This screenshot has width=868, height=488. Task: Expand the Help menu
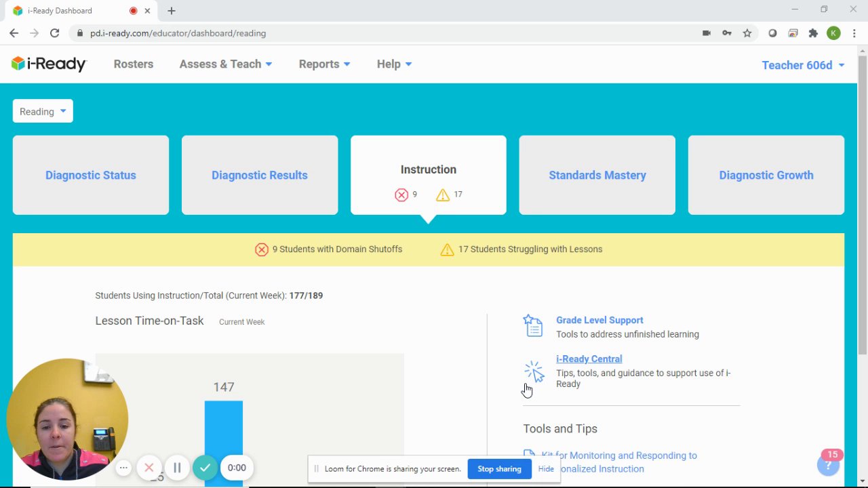pyautogui.click(x=394, y=64)
